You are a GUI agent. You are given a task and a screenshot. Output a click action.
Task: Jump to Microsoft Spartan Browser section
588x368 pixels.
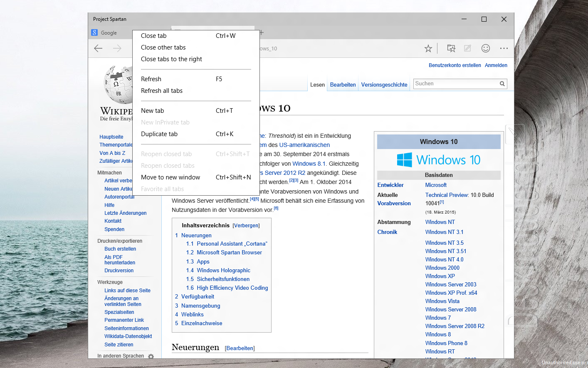224,252
